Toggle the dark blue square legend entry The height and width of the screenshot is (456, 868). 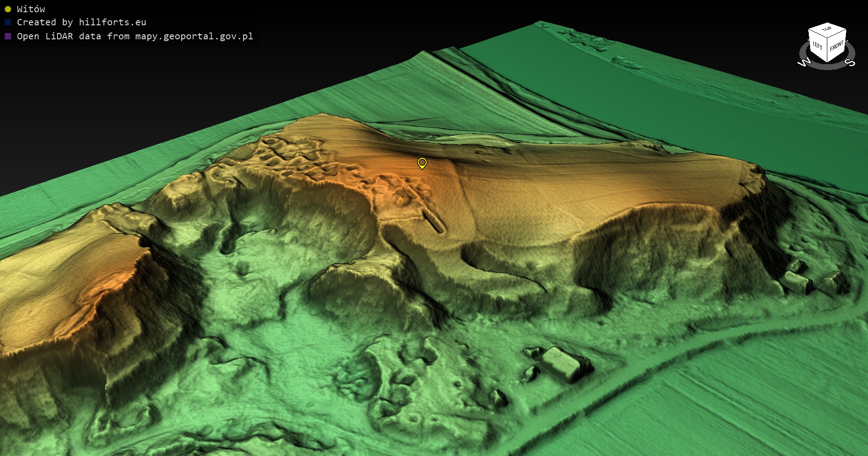(8, 22)
